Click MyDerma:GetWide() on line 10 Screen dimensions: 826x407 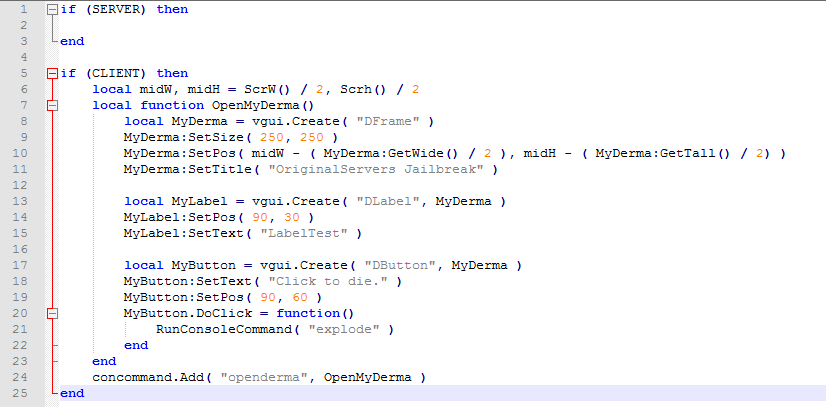click(391, 154)
